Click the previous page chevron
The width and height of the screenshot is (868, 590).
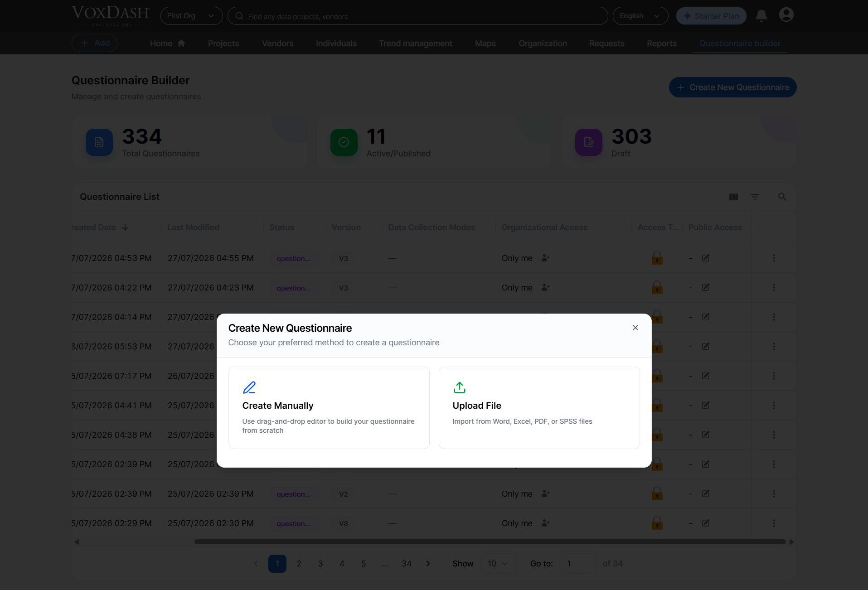pos(256,563)
